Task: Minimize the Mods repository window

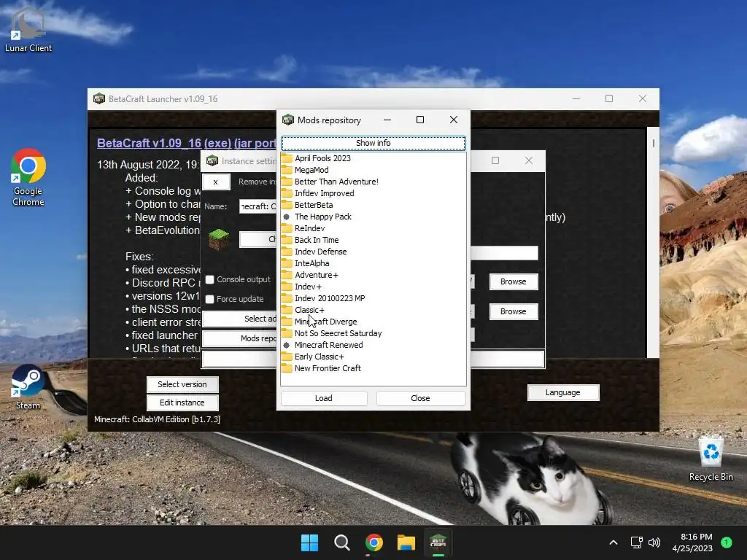Action: click(x=387, y=120)
